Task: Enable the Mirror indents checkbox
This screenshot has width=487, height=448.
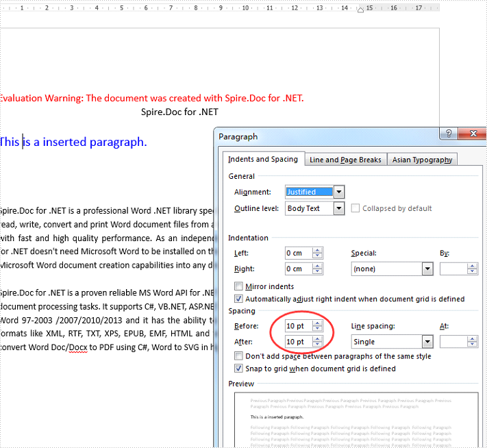Action: pyautogui.click(x=239, y=286)
